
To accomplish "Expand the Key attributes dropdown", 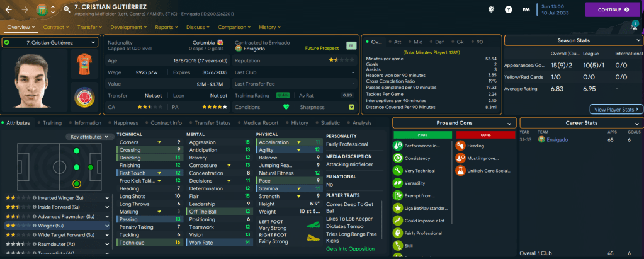I will (88, 137).
